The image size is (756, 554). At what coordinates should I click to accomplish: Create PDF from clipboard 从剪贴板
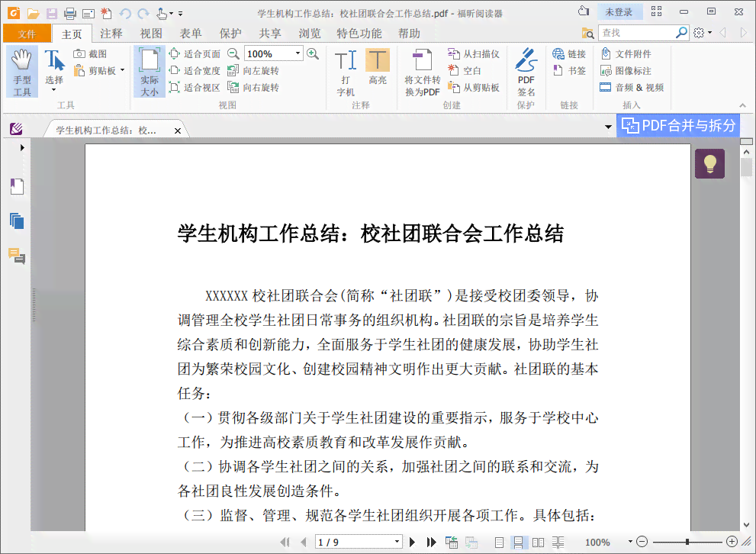coord(474,87)
